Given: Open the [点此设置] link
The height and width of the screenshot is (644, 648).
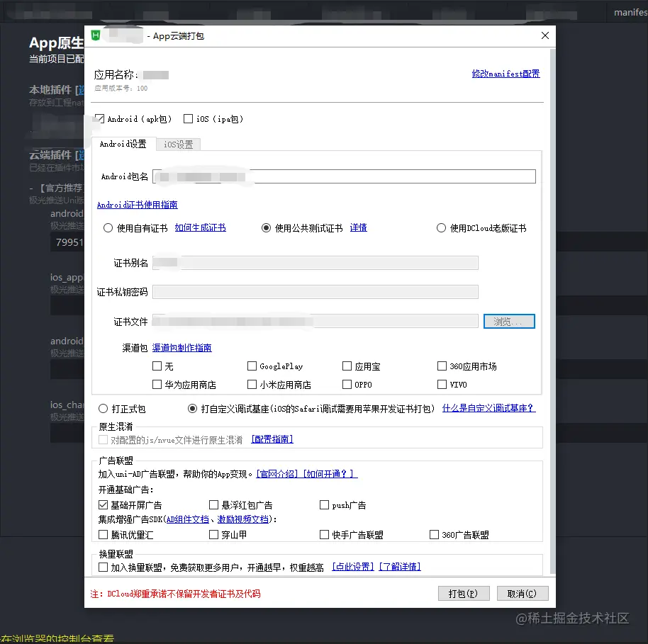Looking at the screenshot, I should point(353,567).
